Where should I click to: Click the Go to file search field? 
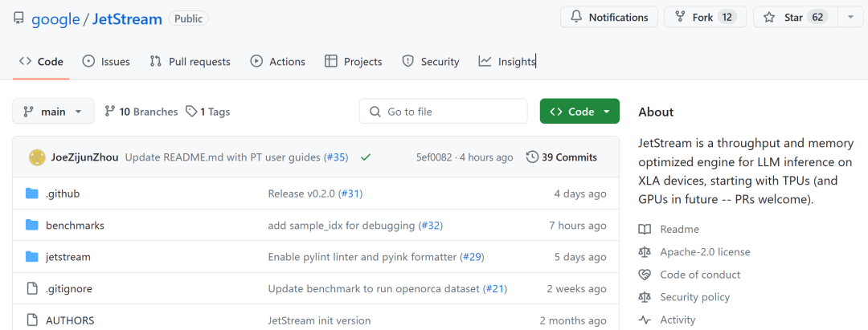(x=443, y=112)
